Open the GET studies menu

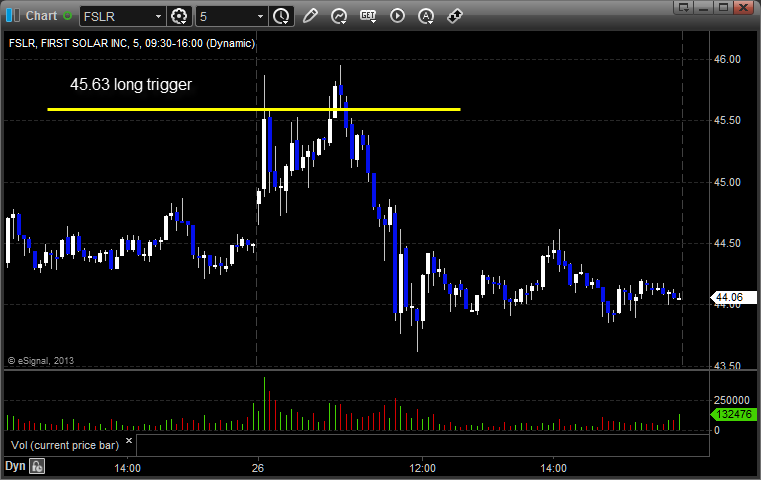coord(368,16)
